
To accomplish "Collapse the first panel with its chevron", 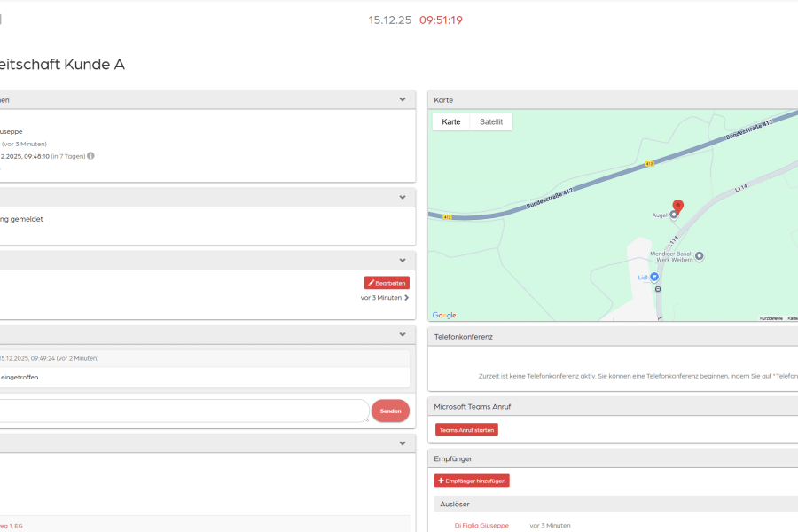I will 403,100.
